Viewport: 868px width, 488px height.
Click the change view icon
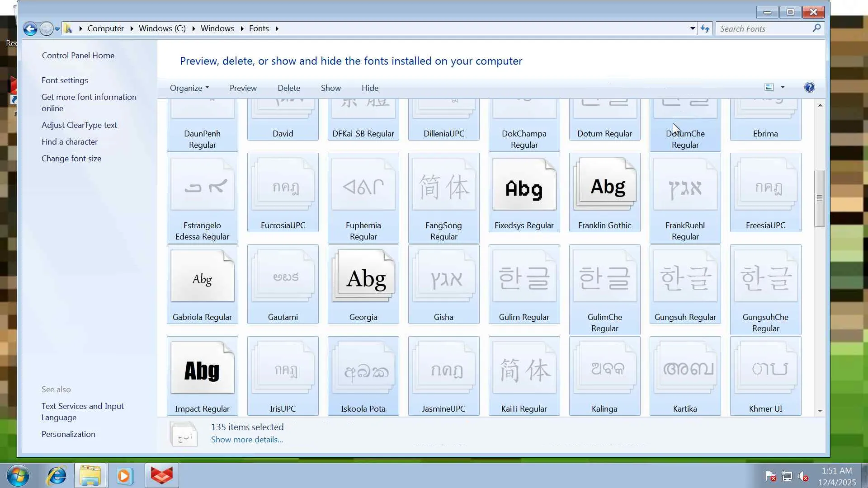tap(769, 88)
